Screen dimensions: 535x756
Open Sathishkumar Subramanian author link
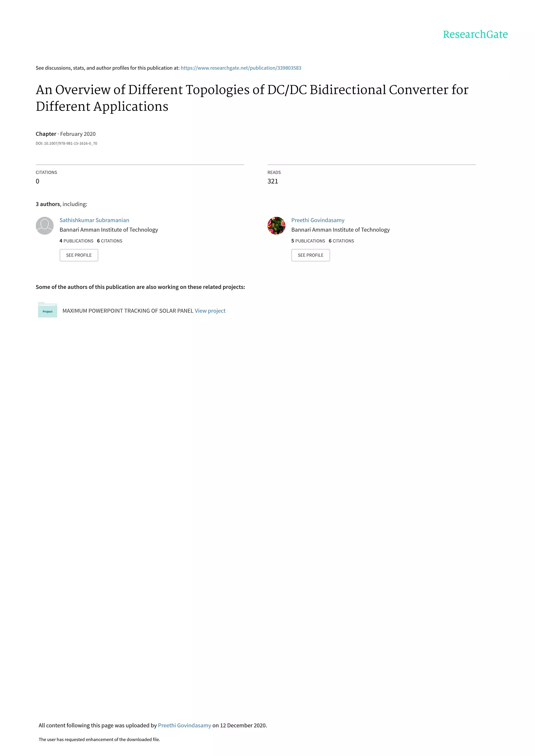[x=94, y=220]
